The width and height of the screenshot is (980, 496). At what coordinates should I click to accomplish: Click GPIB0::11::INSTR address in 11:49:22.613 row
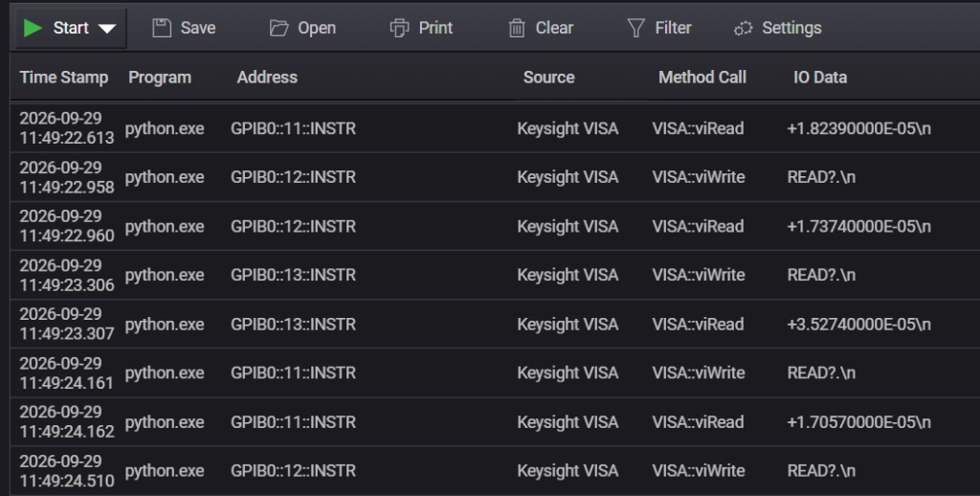click(x=293, y=129)
